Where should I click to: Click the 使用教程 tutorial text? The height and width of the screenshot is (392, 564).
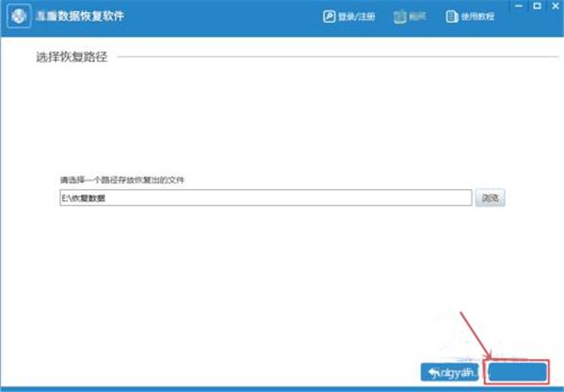478,17
